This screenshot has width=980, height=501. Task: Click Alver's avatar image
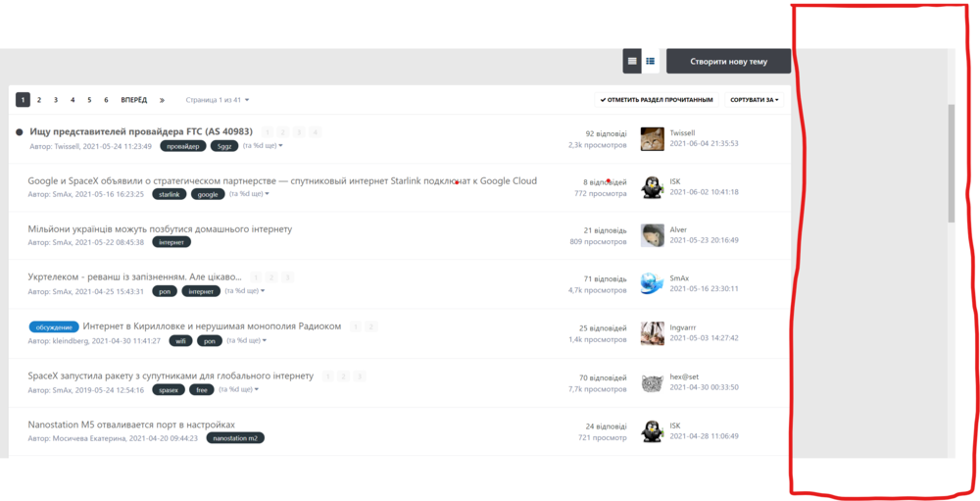click(x=652, y=235)
